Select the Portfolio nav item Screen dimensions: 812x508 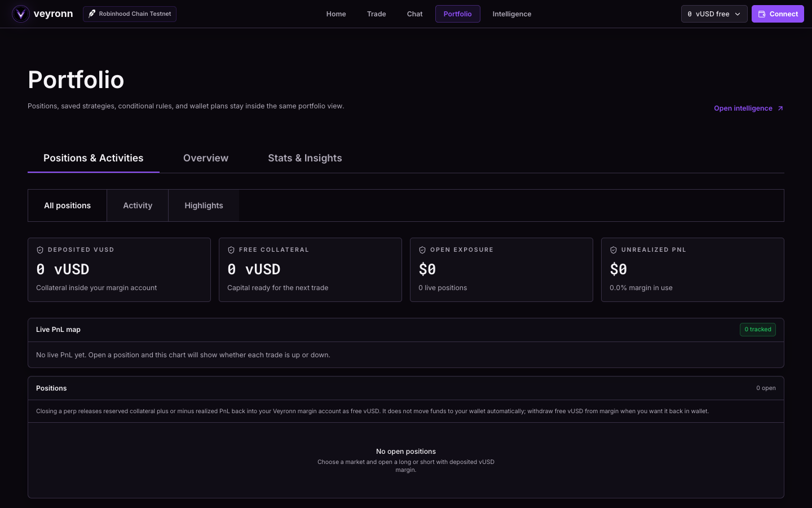(458, 14)
